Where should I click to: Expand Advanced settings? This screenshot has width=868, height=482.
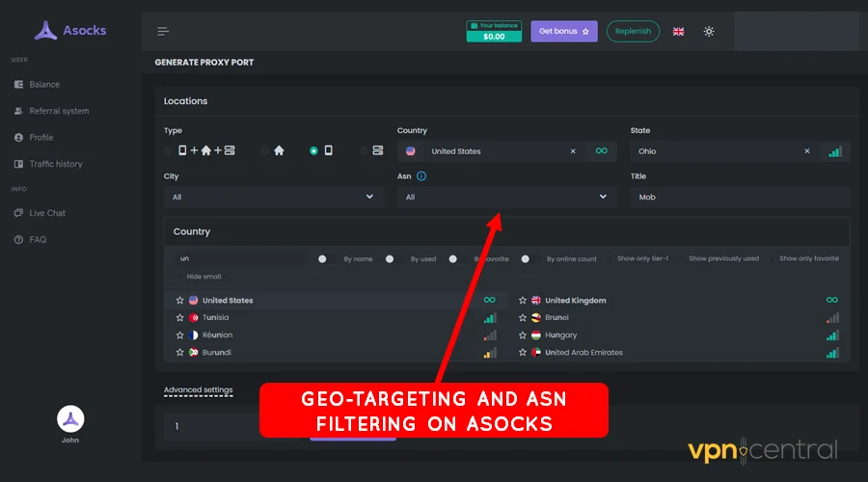tap(198, 390)
